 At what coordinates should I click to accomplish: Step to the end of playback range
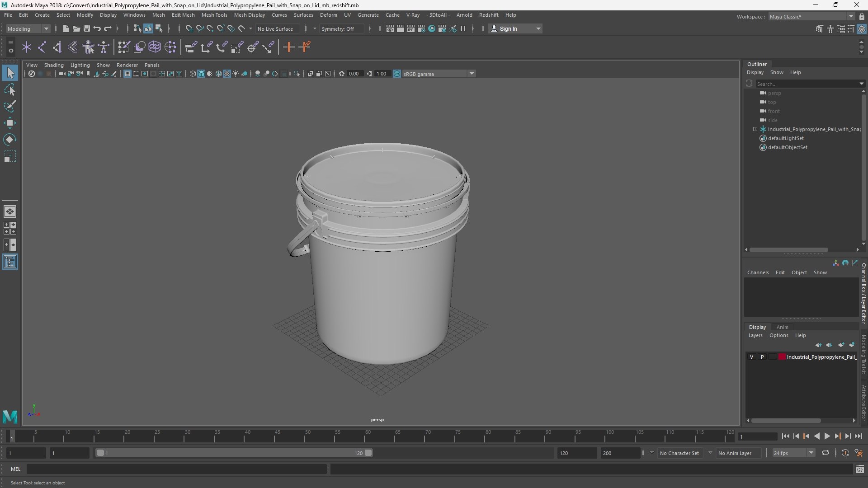click(x=858, y=436)
